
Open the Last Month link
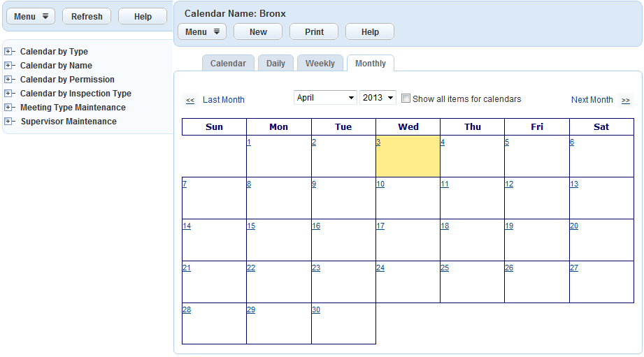224,100
